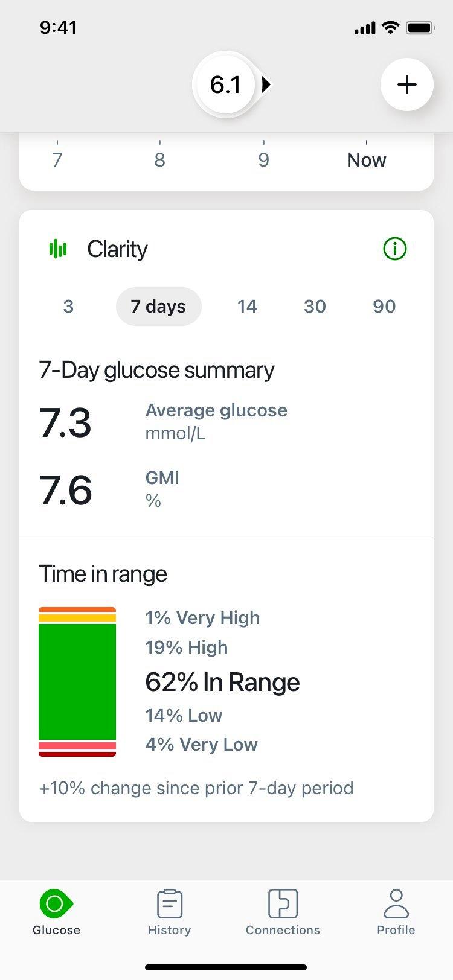Image resolution: width=453 pixels, height=980 pixels.
Task: Tap the plus add-event button
Action: (406, 84)
